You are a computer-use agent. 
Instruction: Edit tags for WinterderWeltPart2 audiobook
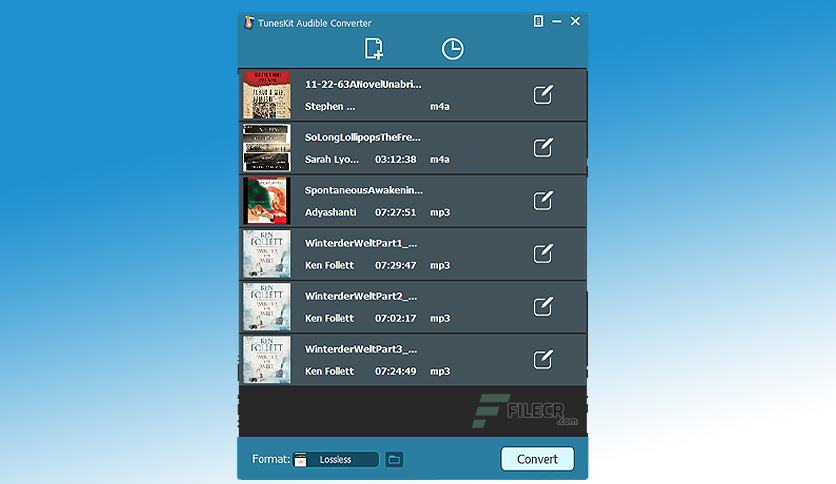point(543,306)
